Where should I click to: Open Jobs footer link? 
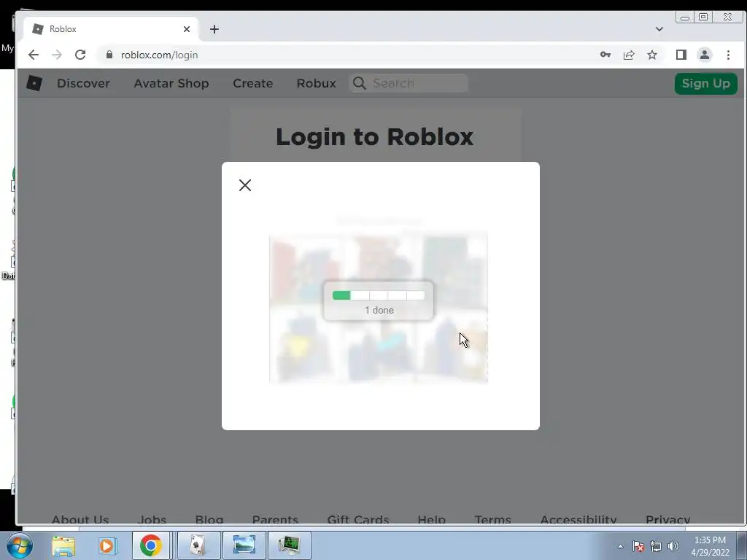(x=152, y=519)
